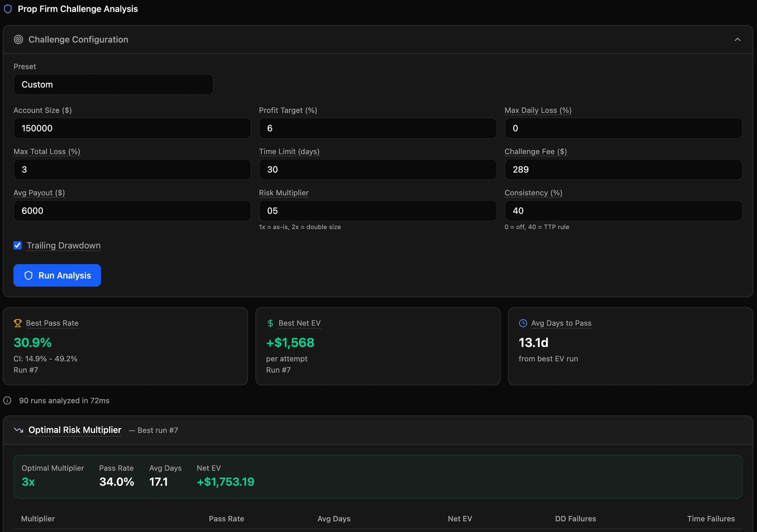Click the 3x optimal multiplier value
This screenshot has height=532, width=757.
click(28, 482)
